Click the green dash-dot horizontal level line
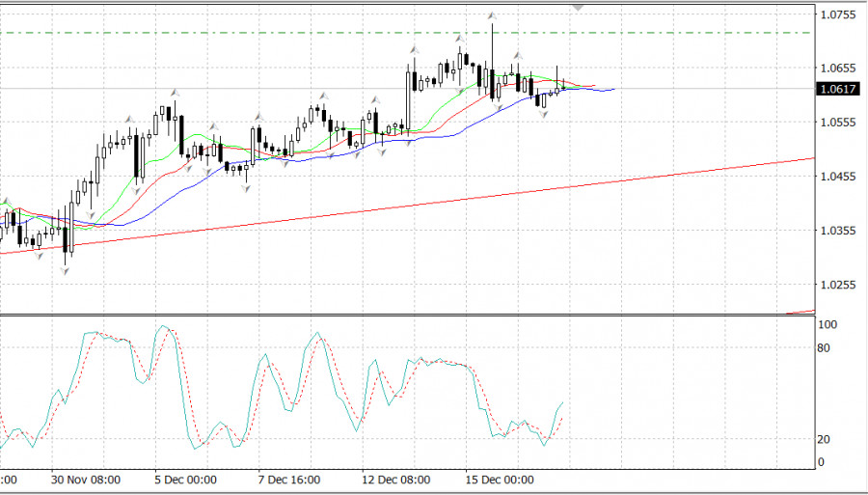The width and height of the screenshot is (868, 495). pos(289,33)
